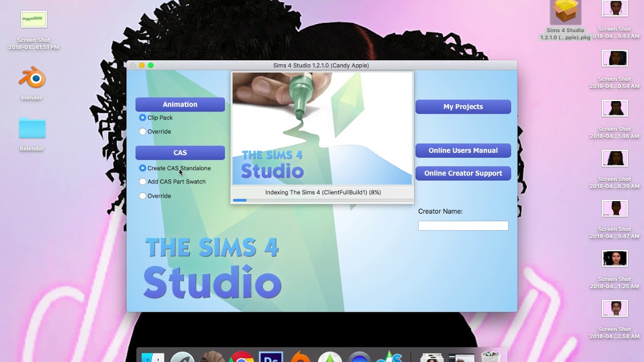The width and height of the screenshot is (644, 362).
Task: Open Finder from the dock
Action: 153,357
